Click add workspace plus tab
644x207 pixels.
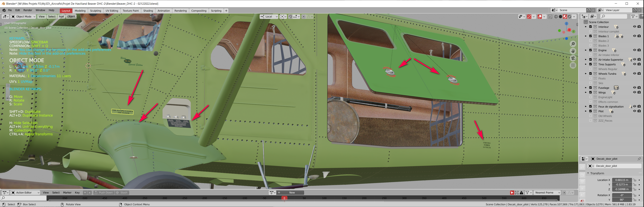(226, 11)
